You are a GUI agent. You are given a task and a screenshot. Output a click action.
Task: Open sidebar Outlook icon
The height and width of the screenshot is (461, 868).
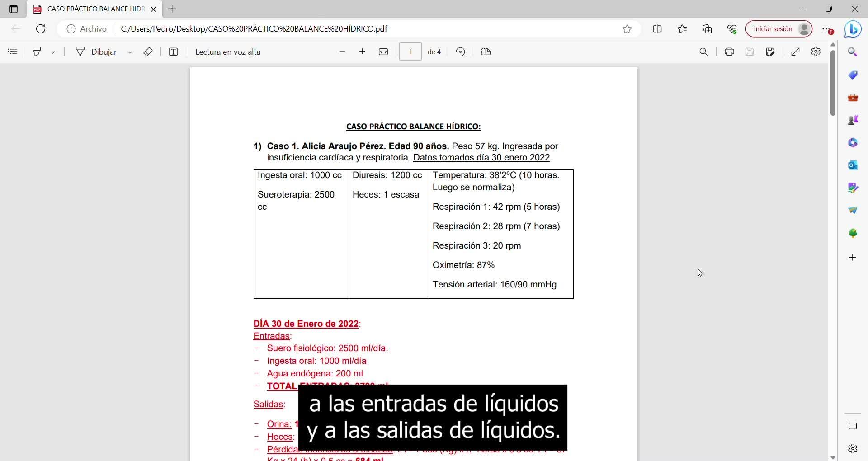coord(853,165)
